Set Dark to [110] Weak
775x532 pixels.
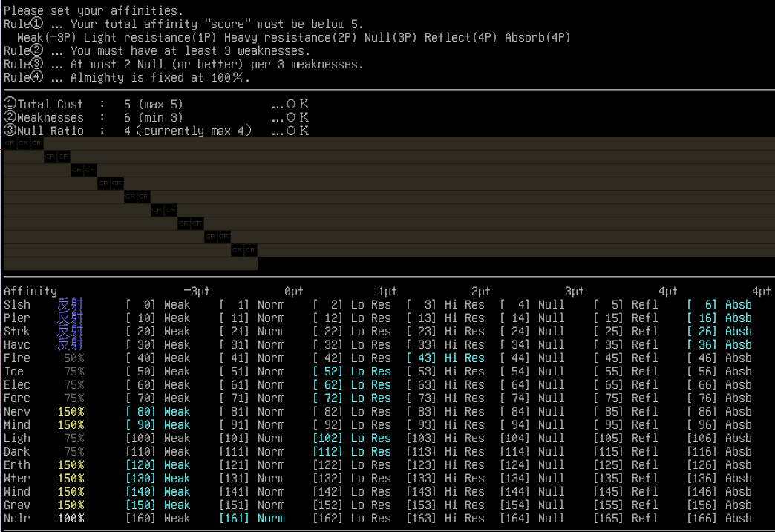coord(157,451)
